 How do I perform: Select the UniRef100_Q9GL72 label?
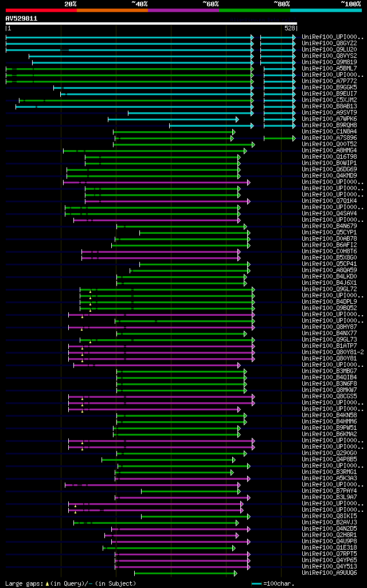[330, 289]
